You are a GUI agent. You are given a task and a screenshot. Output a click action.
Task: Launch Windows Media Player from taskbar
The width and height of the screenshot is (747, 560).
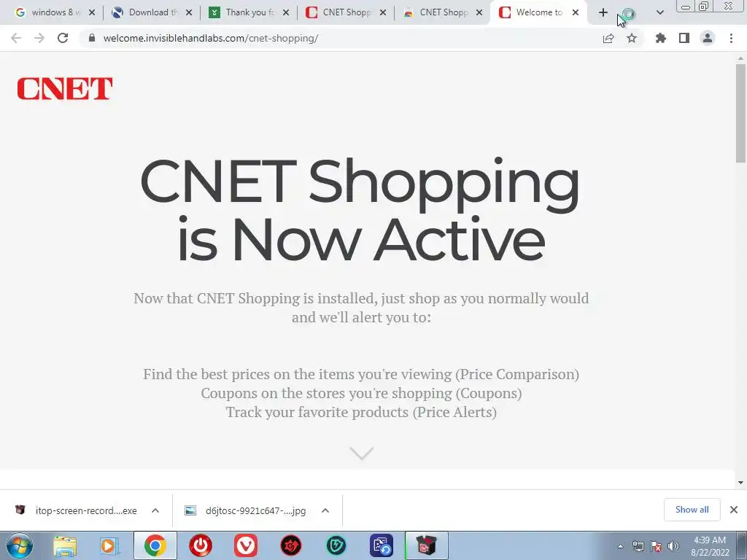click(109, 545)
